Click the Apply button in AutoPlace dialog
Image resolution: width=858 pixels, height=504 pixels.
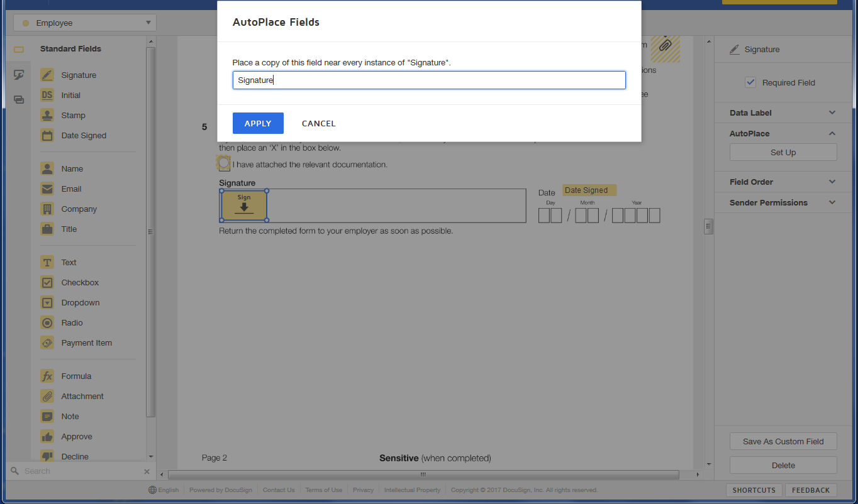click(x=258, y=123)
